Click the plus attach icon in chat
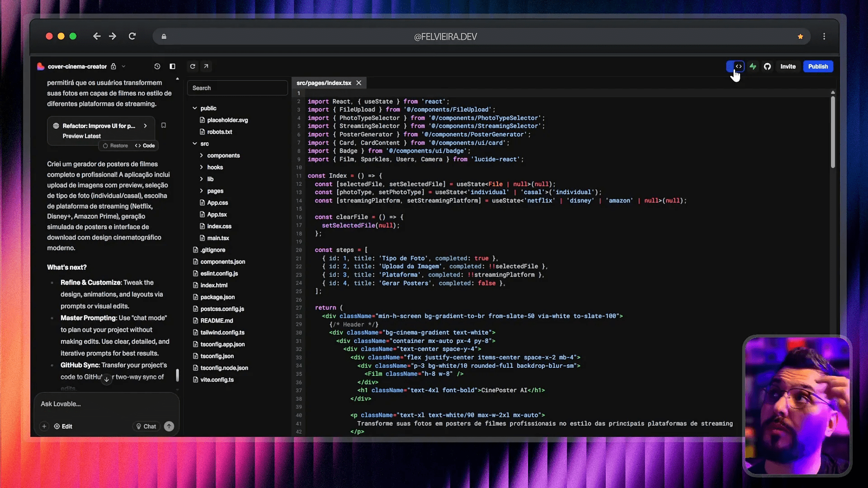 (44, 426)
